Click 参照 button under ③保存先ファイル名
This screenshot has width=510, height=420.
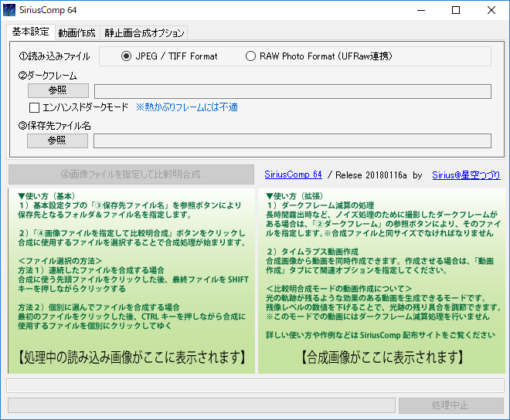tap(58, 141)
